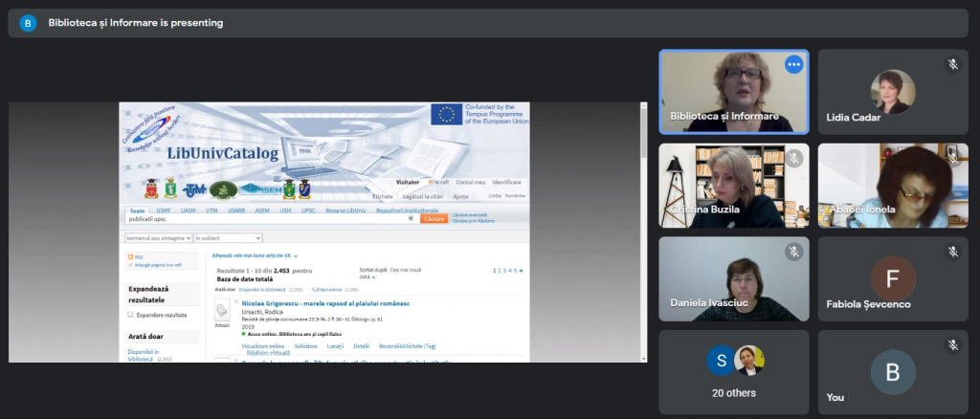The height and width of the screenshot is (419, 980).
Task: Click the publicatii upsc search input field
Action: point(267,219)
